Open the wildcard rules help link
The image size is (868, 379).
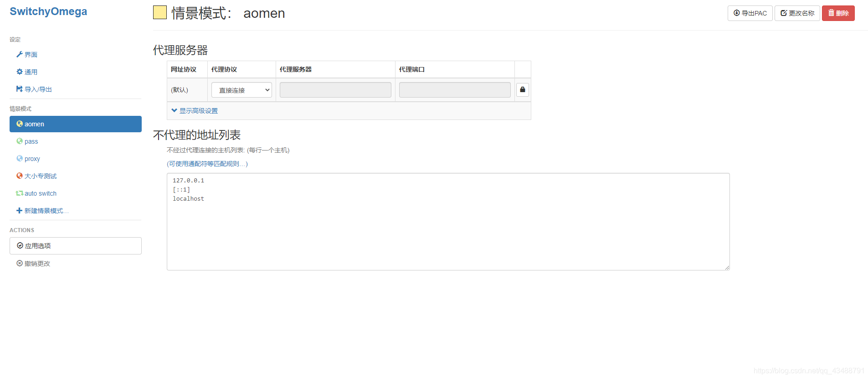(207, 164)
